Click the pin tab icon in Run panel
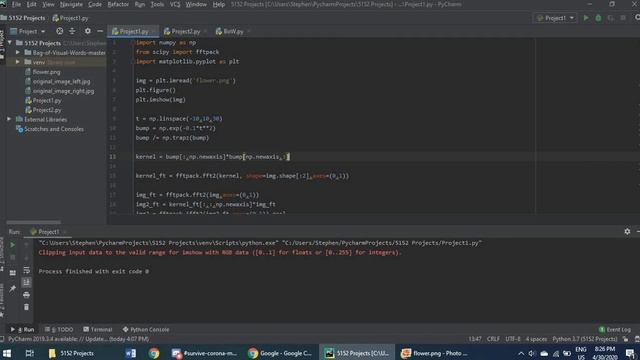This screenshot has width=640, height=360. coord(13,289)
